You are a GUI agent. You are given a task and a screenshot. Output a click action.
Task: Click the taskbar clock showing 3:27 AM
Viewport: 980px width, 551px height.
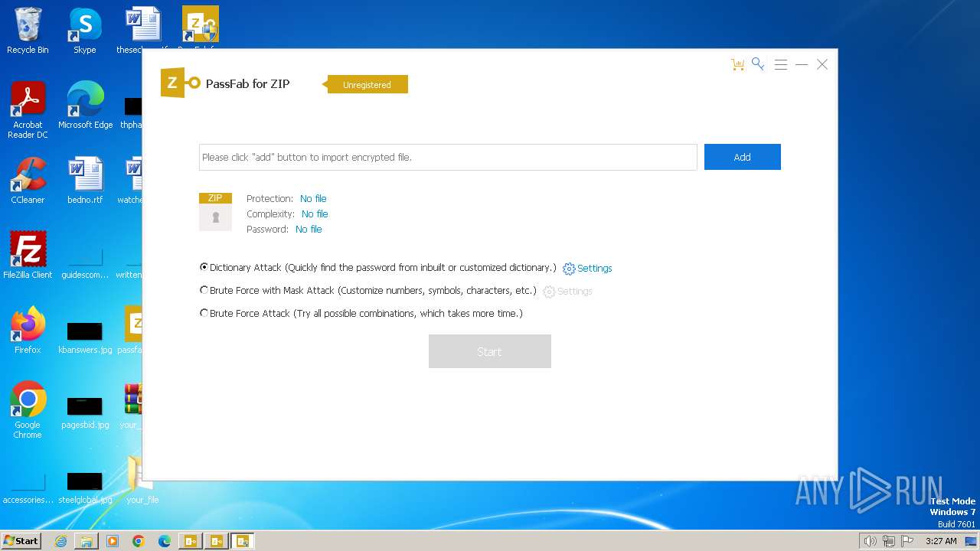941,541
